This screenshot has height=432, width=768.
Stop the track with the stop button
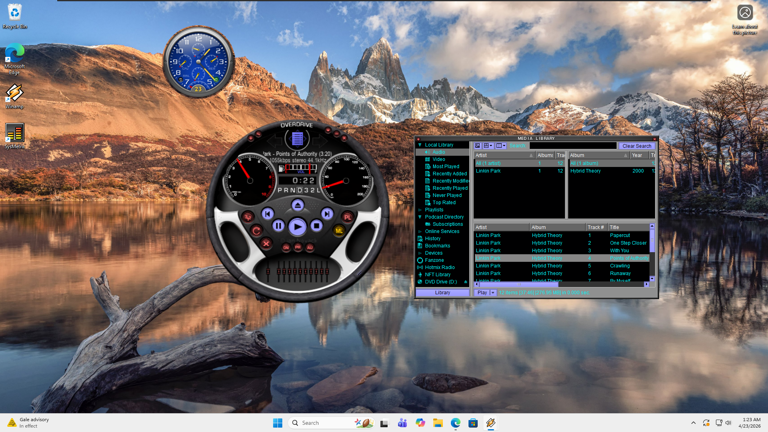[317, 226]
